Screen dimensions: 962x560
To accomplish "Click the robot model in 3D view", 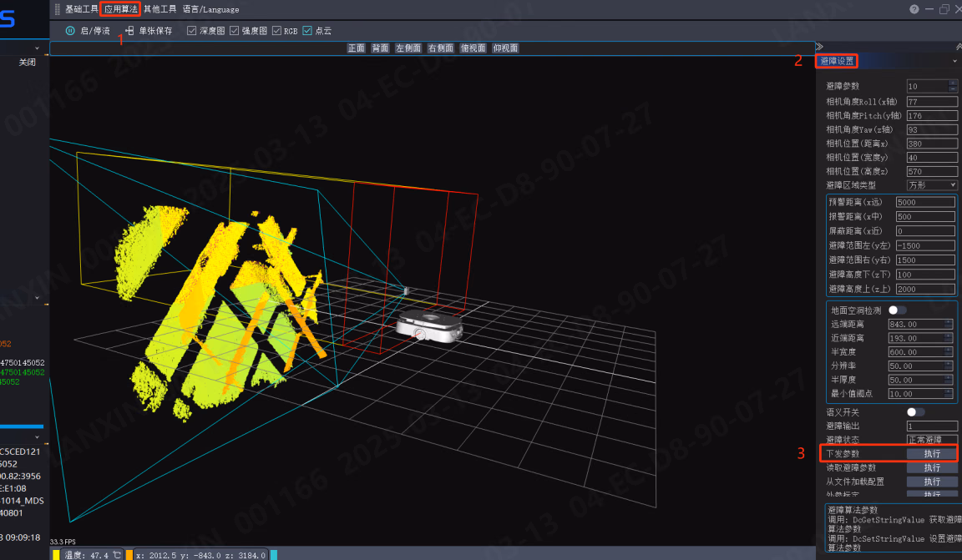I will (429, 326).
